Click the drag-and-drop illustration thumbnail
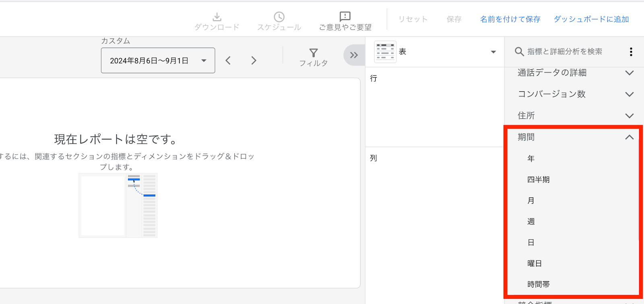644x304 pixels. click(118, 205)
